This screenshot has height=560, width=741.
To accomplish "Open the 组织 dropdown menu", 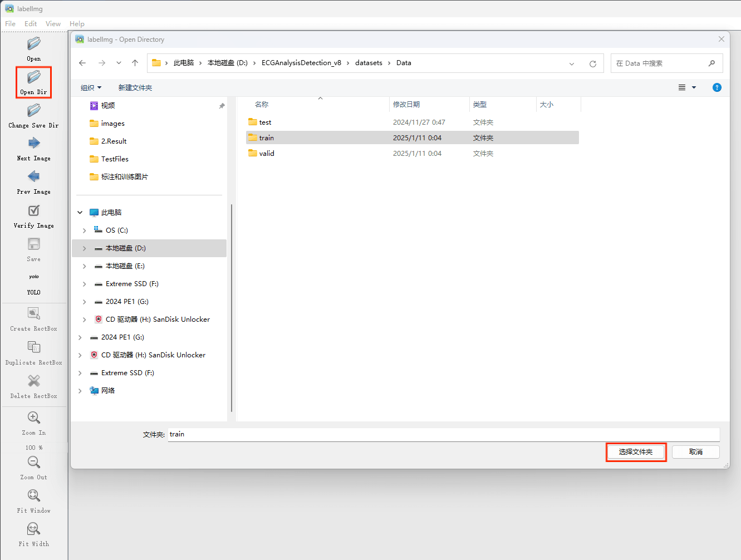I will (x=91, y=88).
